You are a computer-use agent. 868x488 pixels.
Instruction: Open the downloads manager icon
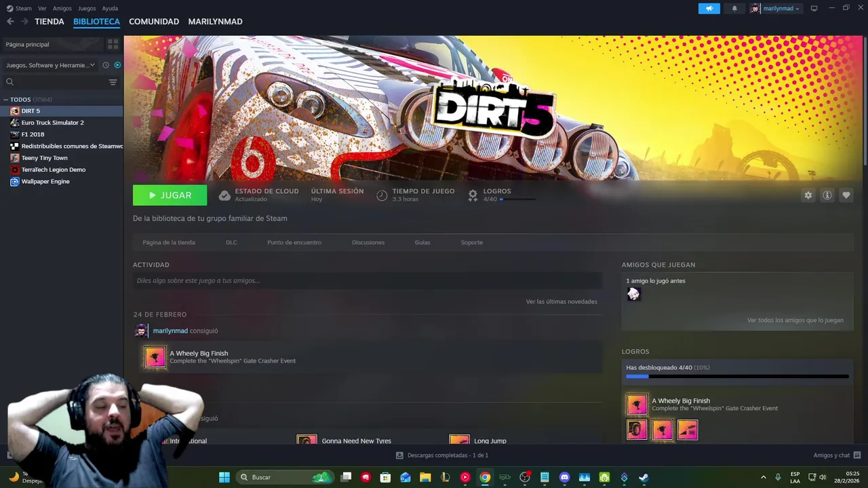pyautogui.click(x=399, y=455)
